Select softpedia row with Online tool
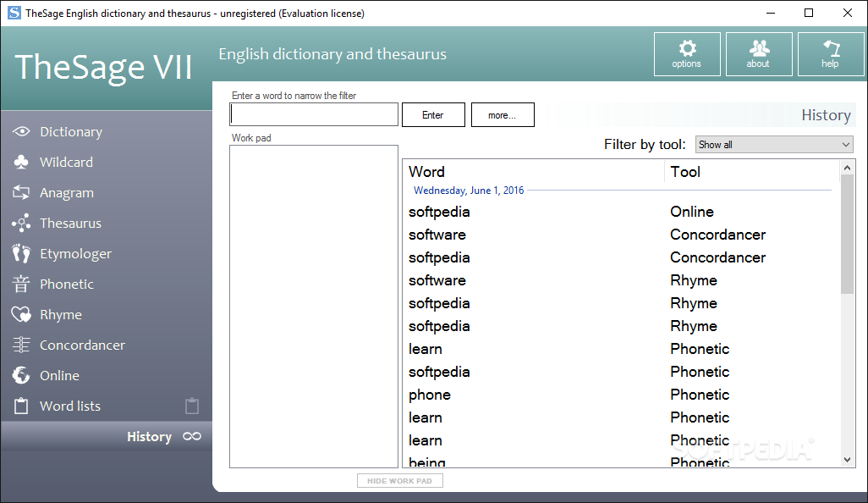The width and height of the screenshot is (868, 503). [x=622, y=212]
